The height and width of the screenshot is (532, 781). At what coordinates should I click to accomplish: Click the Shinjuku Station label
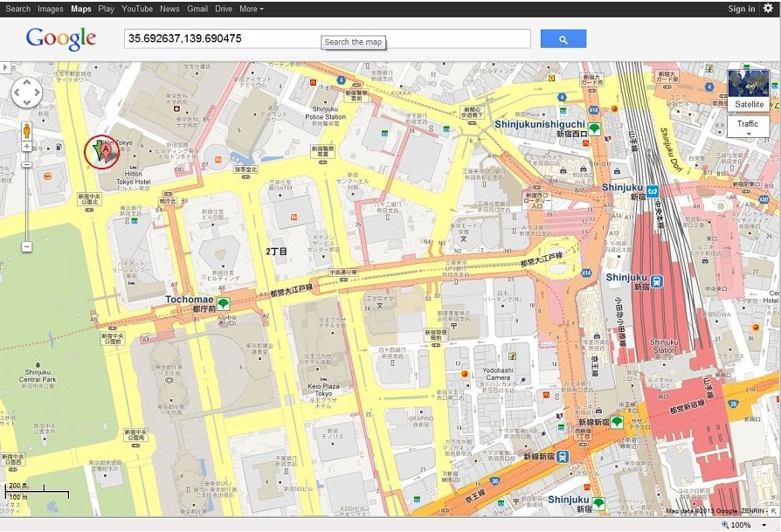tap(664, 346)
